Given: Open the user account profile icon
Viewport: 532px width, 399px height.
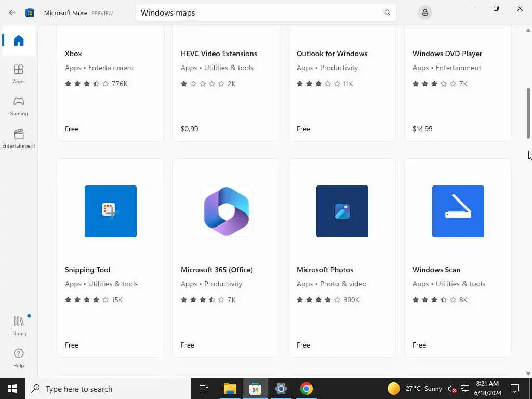Looking at the screenshot, I should click(425, 13).
